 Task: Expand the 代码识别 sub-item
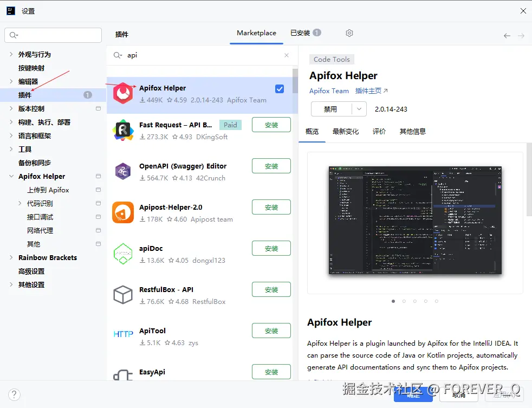point(20,203)
